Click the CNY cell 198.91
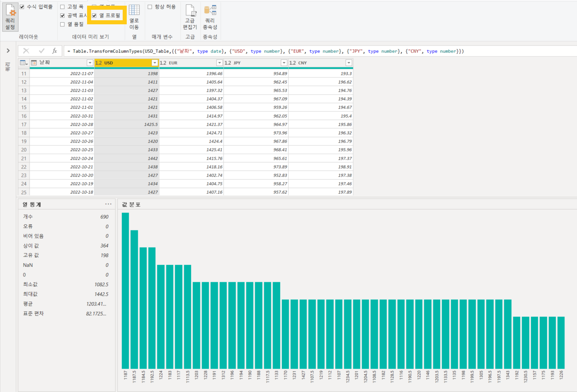Screen dimensions: 577x392 [x=321, y=167]
